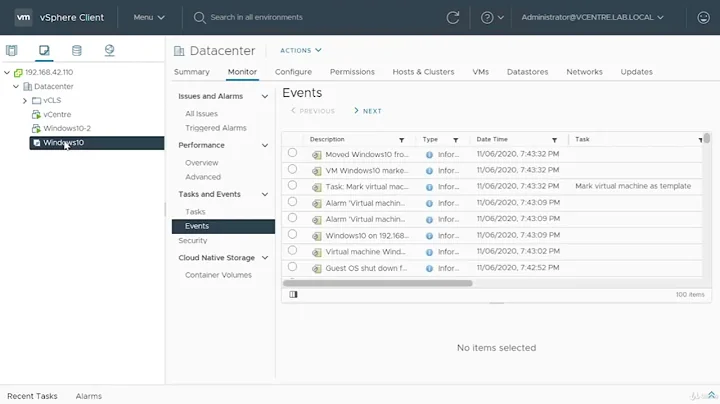The height and width of the screenshot is (404, 720).
Task: Select the radio button for Guest OS shut down event
Action: click(292, 267)
